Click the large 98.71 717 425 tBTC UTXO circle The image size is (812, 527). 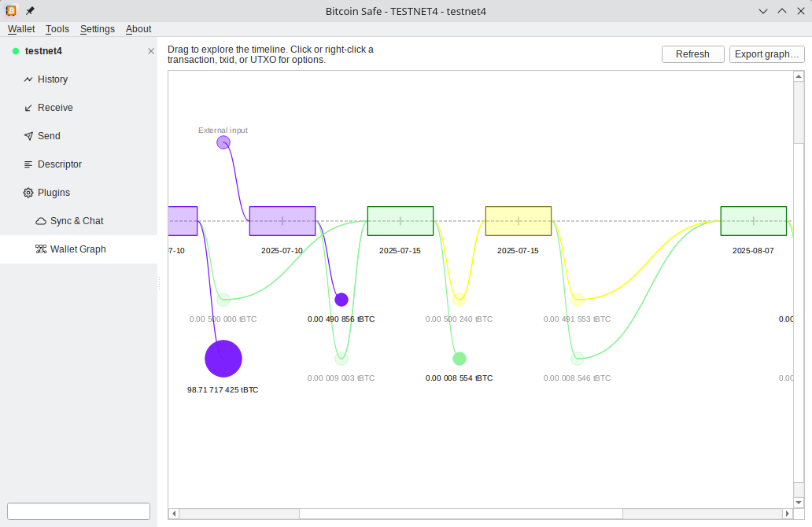(223, 358)
